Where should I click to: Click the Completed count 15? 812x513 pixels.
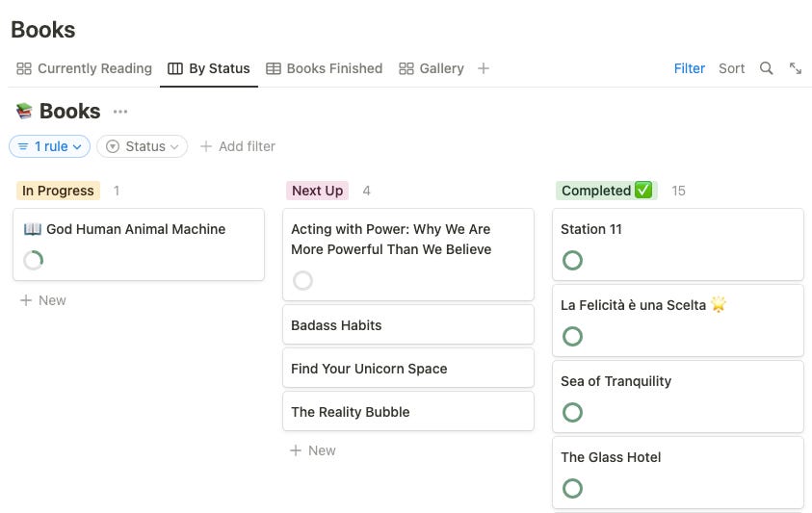point(678,191)
